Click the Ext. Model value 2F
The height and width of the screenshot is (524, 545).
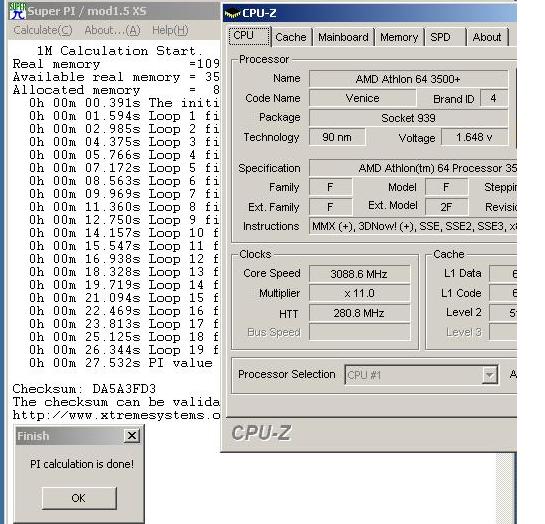point(446,207)
